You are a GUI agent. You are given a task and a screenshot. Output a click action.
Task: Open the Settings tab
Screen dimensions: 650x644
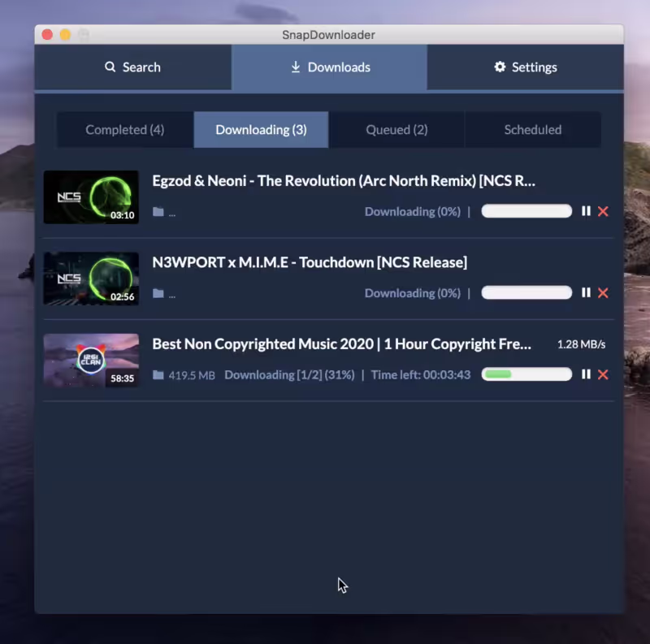(x=525, y=67)
